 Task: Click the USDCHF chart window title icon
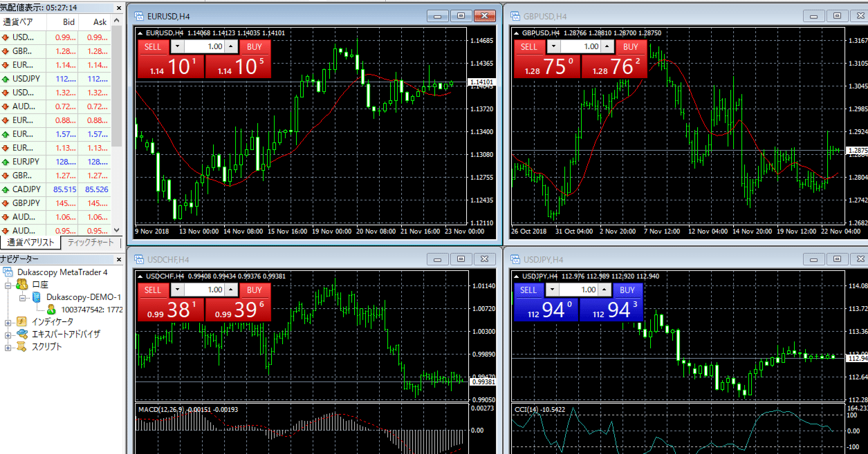(x=138, y=259)
